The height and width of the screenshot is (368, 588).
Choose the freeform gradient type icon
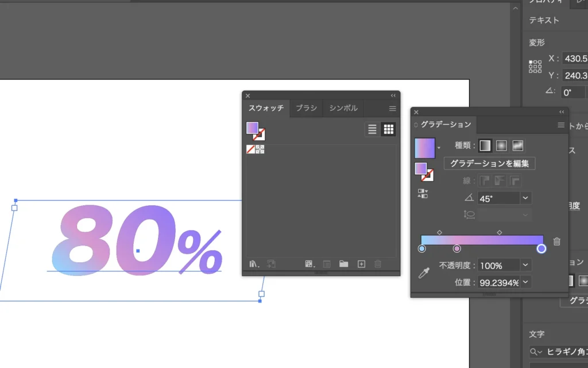point(518,145)
